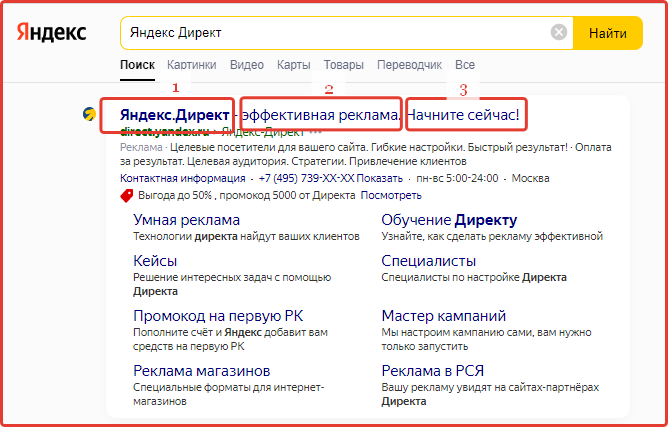Open the Кейсы sitelink
The width and height of the screenshot is (668, 427).
(155, 260)
